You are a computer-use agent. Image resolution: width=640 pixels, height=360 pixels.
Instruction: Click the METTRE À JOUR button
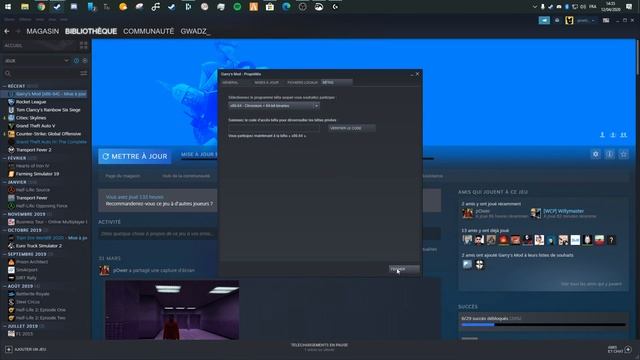135,156
